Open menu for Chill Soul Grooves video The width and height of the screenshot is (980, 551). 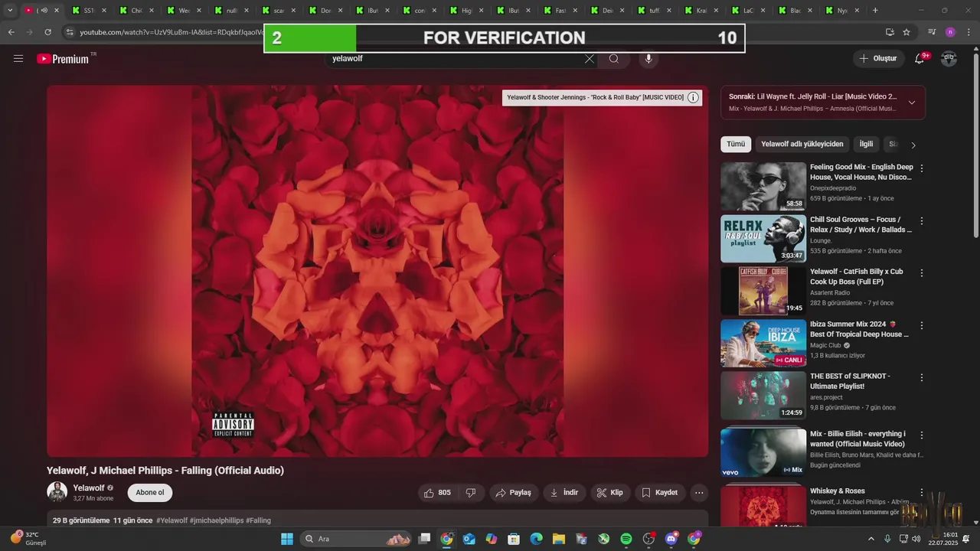point(921,220)
